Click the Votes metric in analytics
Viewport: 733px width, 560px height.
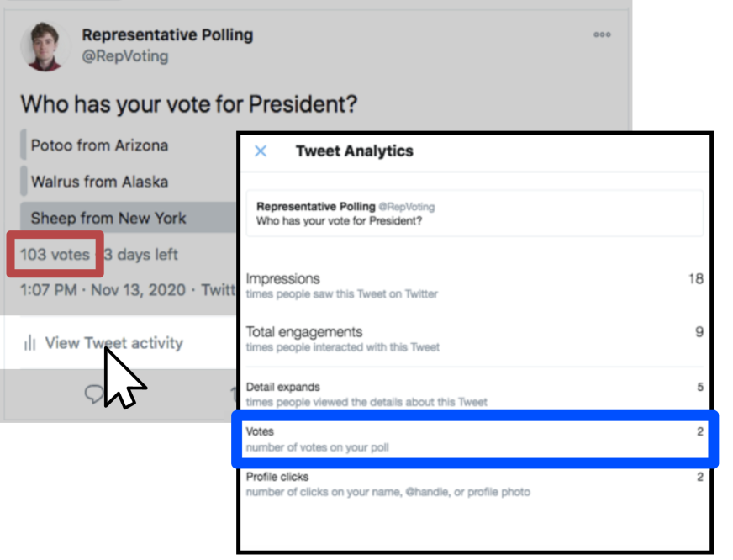[x=474, y=438]
